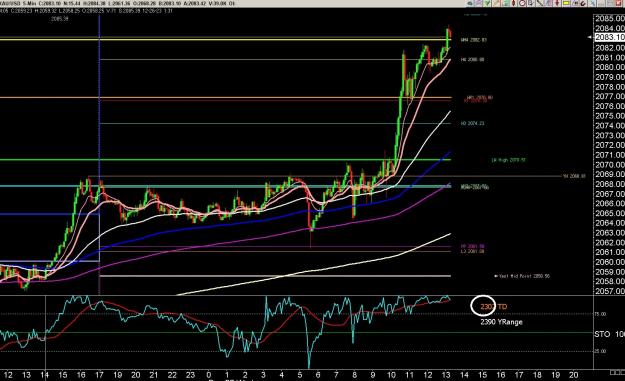
Task: Click hour 21 on the time axis
Action: pos(154,375)
